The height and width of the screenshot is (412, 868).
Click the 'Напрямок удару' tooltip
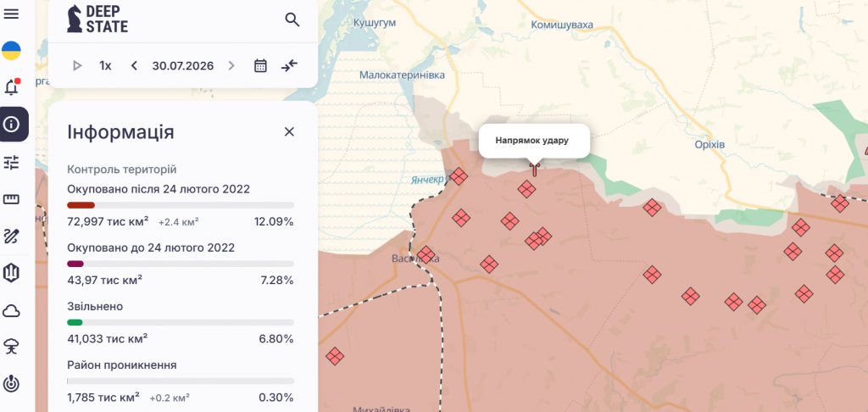(x=532, y=141)
